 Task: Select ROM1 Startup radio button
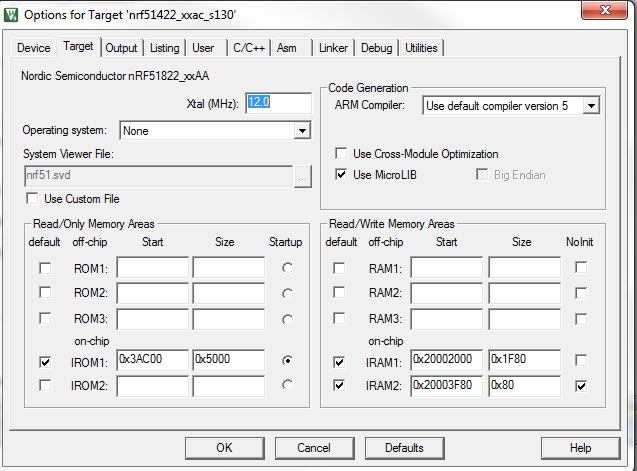tap(288, 268)
